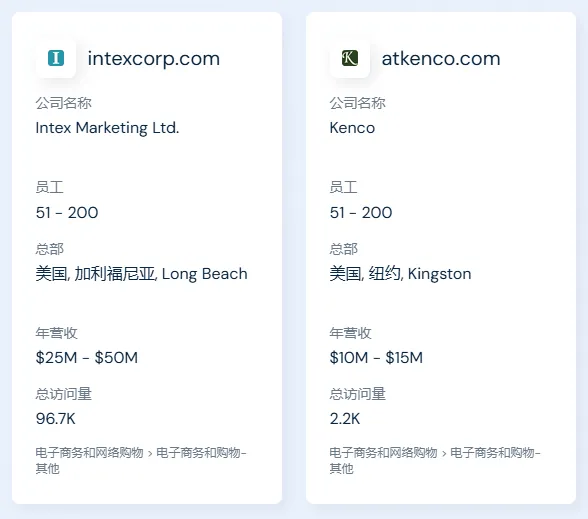The width and height of the screenshot is (588, 519).
Task: Click the 员工 label in intexcorp card
Action: click(50, 187)
